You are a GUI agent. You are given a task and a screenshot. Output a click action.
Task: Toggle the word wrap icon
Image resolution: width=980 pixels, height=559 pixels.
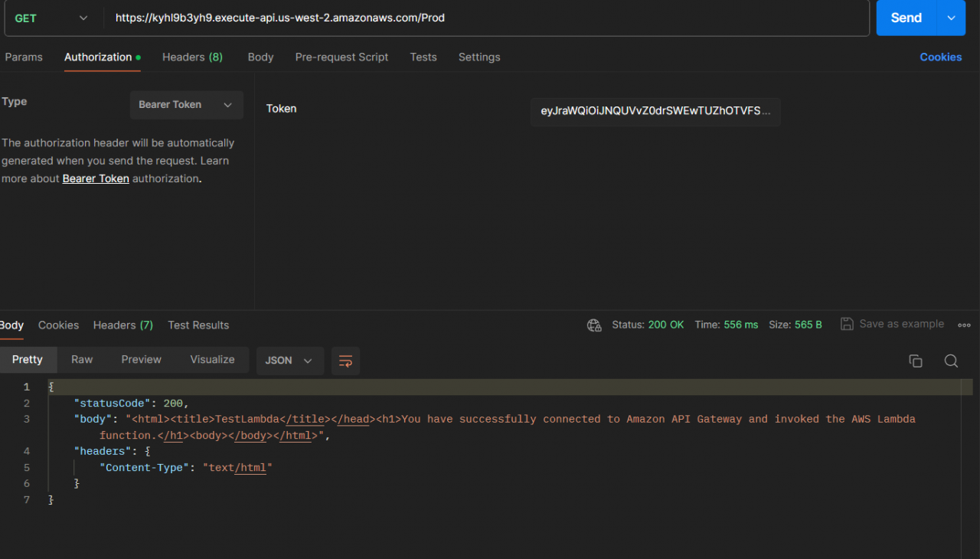[345, 361]
